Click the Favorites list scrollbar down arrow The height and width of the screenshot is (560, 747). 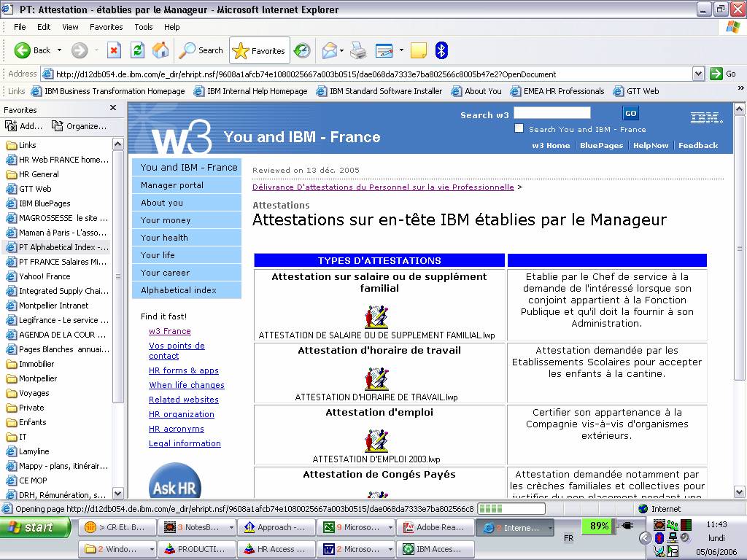tap(117, 493)
